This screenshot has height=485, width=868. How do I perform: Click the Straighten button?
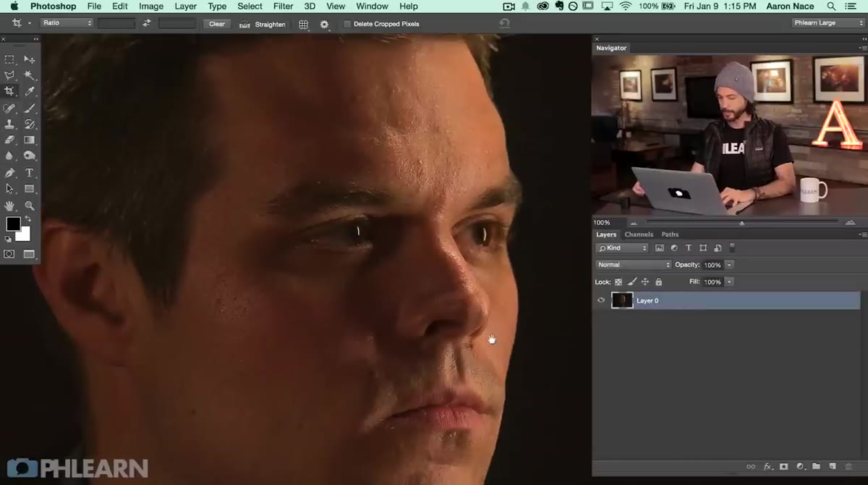pyautogui.click(x=263, y=24)
